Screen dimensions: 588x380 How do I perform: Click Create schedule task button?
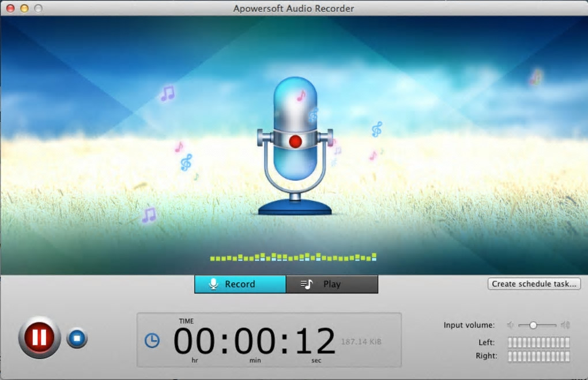point(534,284)
